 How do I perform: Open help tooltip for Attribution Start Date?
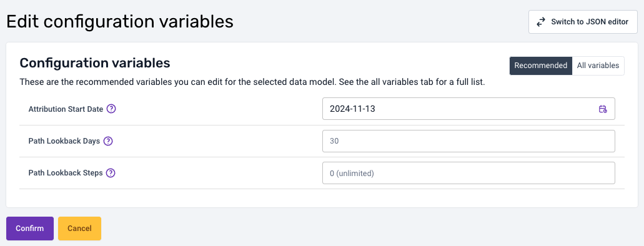[x=111, y=109]
